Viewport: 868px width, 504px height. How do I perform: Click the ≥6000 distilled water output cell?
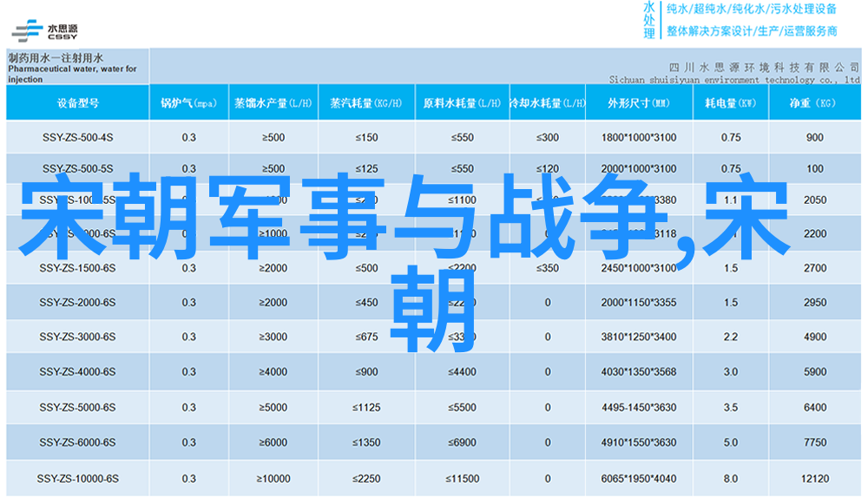(x=273, y=442)
